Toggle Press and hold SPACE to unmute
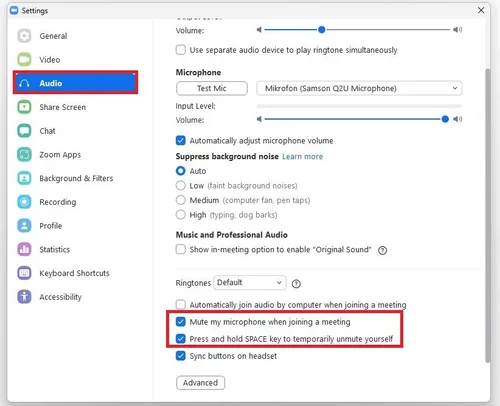The height and width of the screenshot is (406, 500). click(x=181, y=339)
